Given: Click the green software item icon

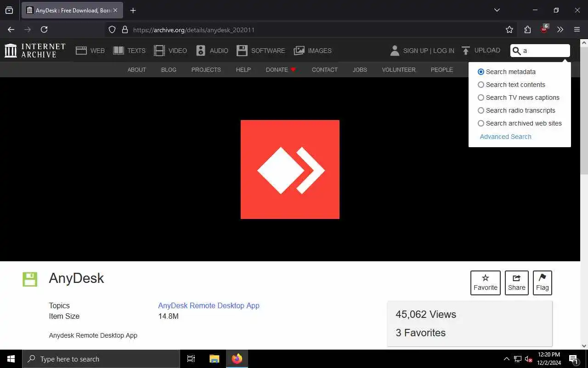Looking at the screenshot, I should click(x=30, y=279).
